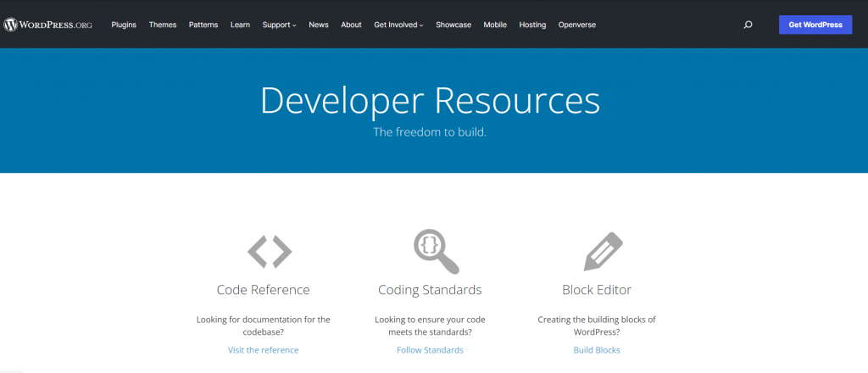The height and width of the screenshot is (373, 868).
Task: Click the Block Editor heading
Action: pos(597,290)
